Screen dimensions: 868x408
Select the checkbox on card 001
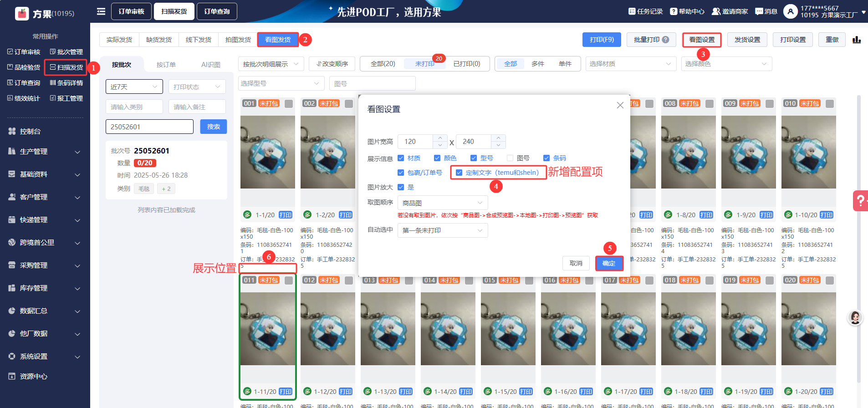point(289,104)
